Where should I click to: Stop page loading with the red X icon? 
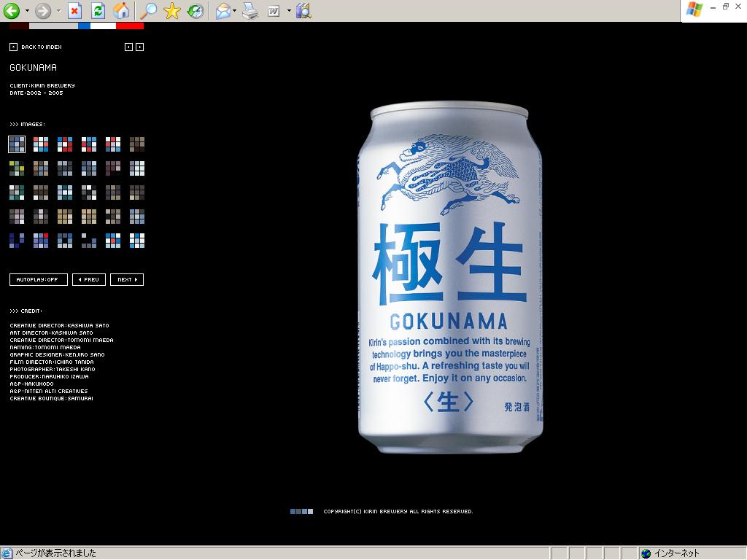(x=75, y=10)
